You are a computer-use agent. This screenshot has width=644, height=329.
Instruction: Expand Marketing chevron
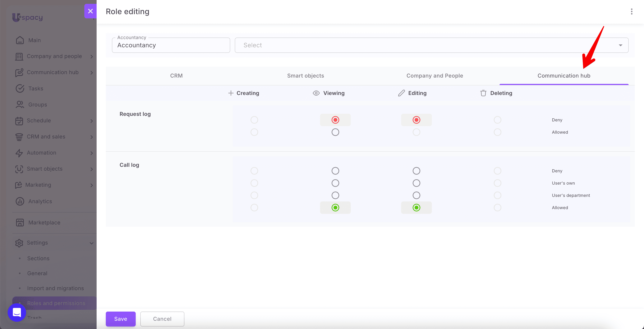[91, 185]
